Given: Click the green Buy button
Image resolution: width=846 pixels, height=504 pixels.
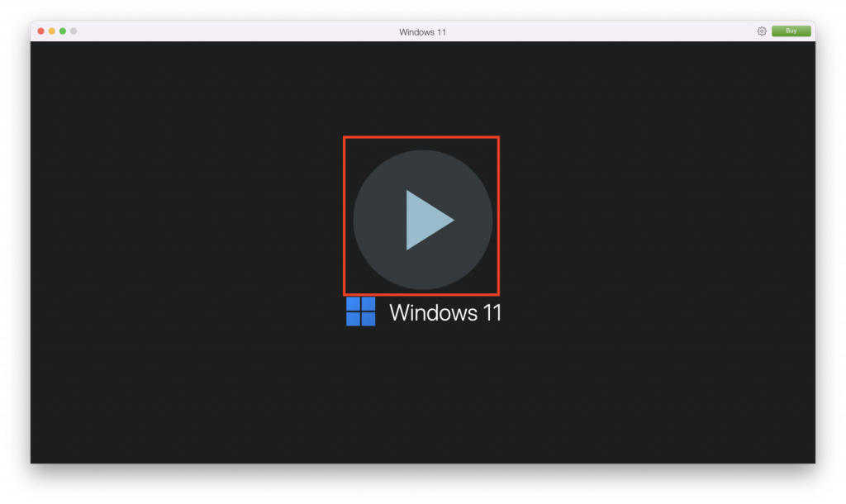Looking at the screenshot, I should pyautogui.click(x=791, y=31).
